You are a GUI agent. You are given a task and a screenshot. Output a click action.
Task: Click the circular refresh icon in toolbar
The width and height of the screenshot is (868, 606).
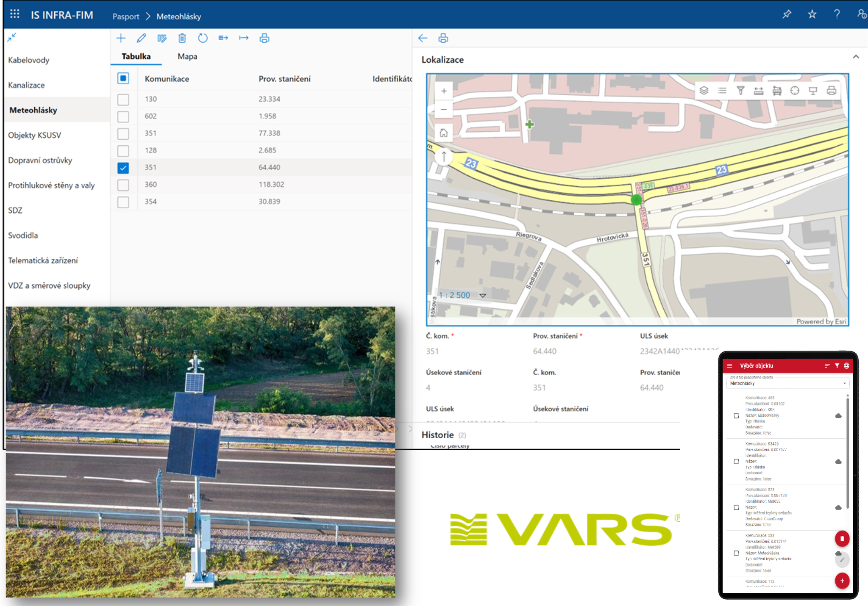[203, 38]
